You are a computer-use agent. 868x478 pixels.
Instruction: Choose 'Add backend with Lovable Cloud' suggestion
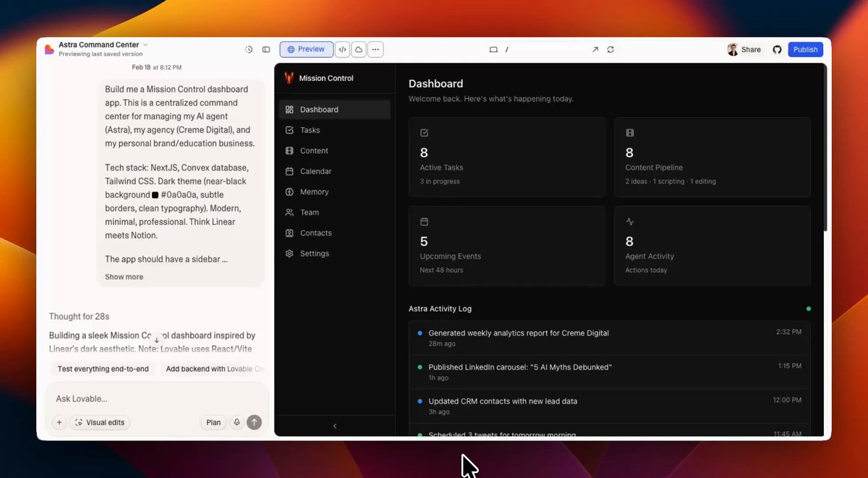(x=214, y=369)
